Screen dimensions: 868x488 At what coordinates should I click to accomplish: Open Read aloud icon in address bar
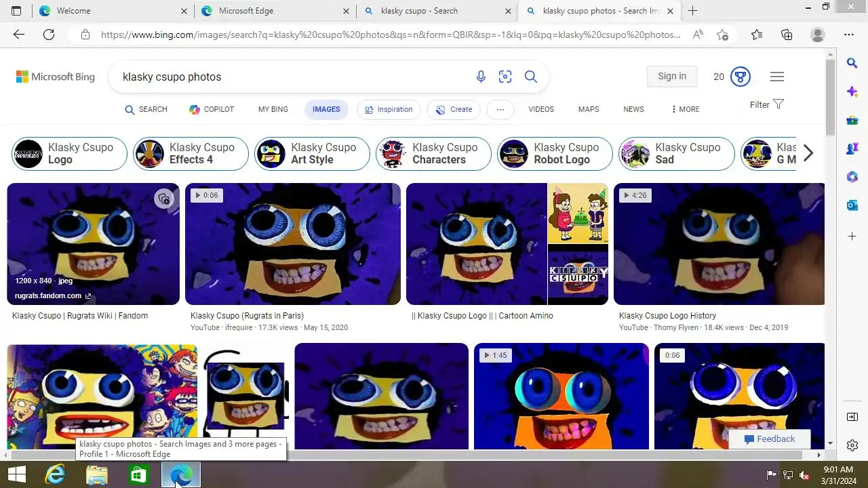coord(698,35)
